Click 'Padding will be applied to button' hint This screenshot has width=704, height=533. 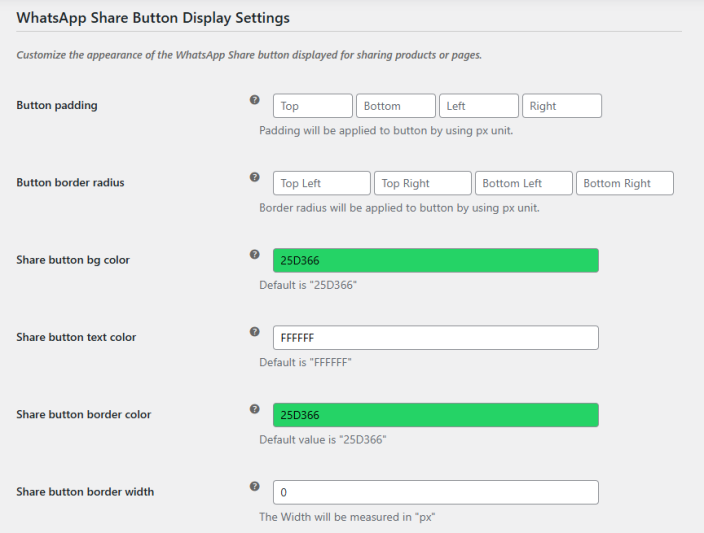click(x=386, y=131)
